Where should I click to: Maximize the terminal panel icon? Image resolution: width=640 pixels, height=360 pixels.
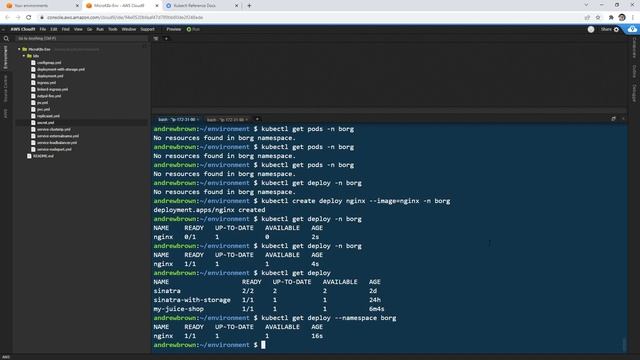[613, 119]
